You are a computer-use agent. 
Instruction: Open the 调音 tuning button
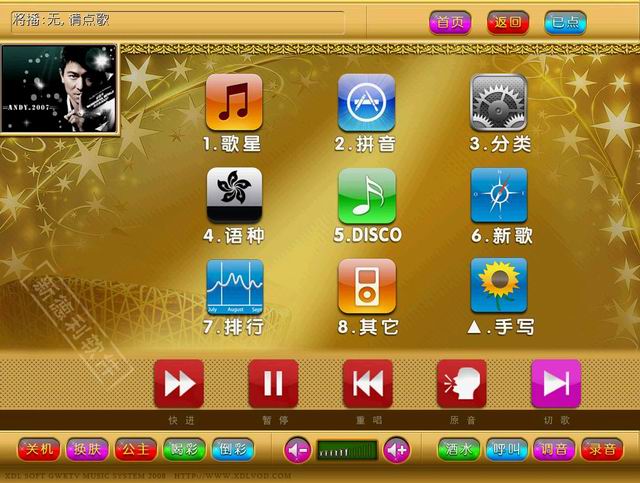pos(554,450)
